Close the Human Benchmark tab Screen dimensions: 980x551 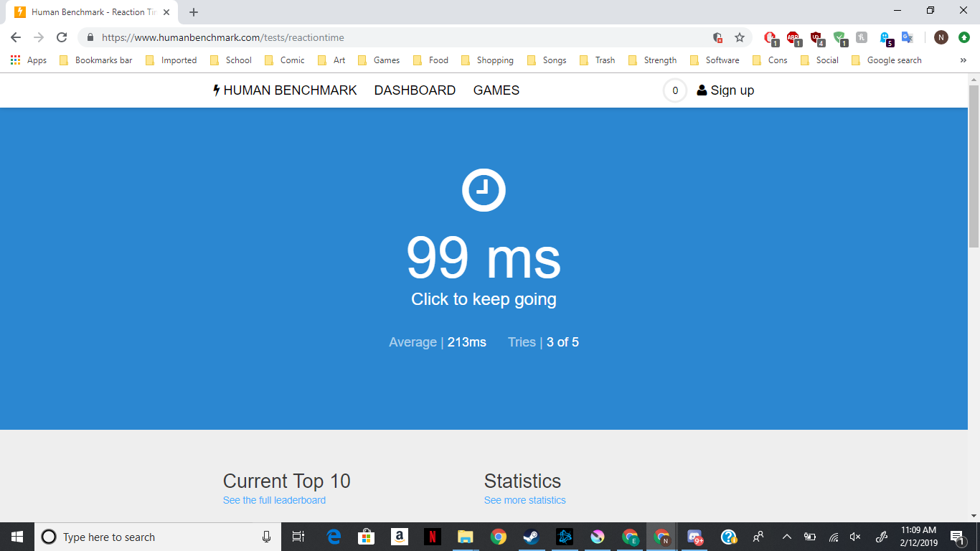point(166,12)
